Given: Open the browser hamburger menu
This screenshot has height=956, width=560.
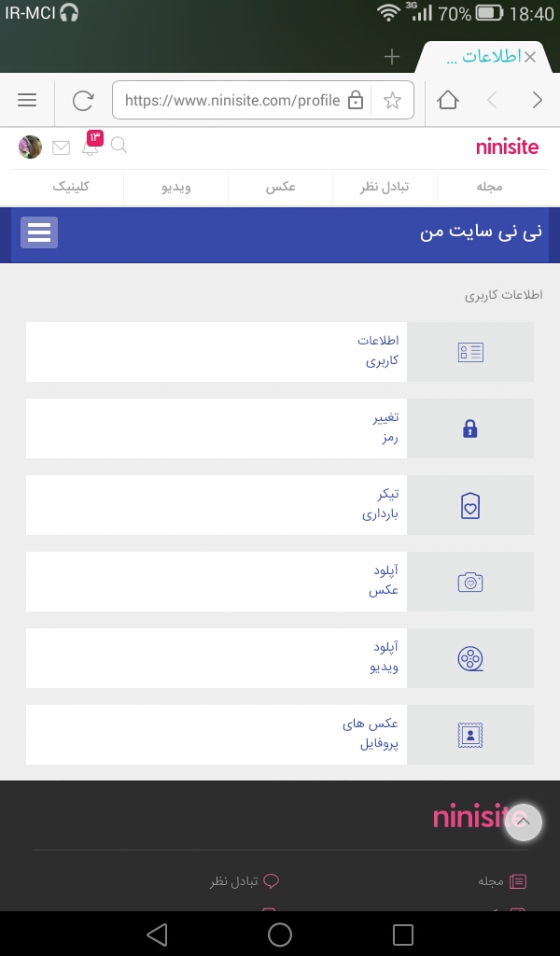Looking at the screenshot, I should pyautogui.click(x=27, y=100).
